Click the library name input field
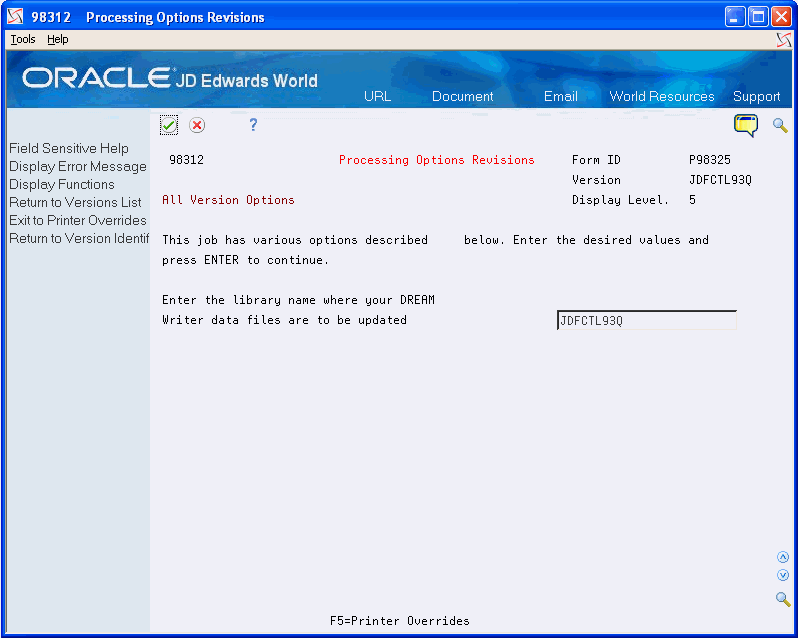The height and width of the screenshot is (638, 798). tap(646, 320)
